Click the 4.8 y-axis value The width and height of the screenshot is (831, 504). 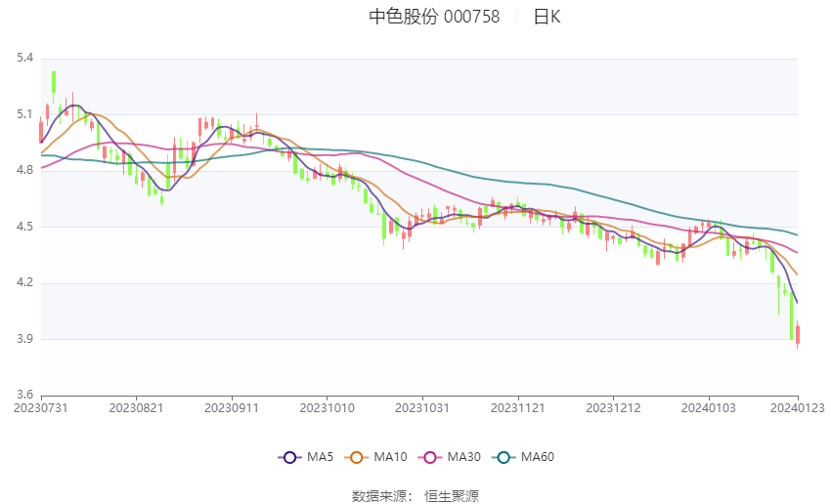(x=24, y=170)
